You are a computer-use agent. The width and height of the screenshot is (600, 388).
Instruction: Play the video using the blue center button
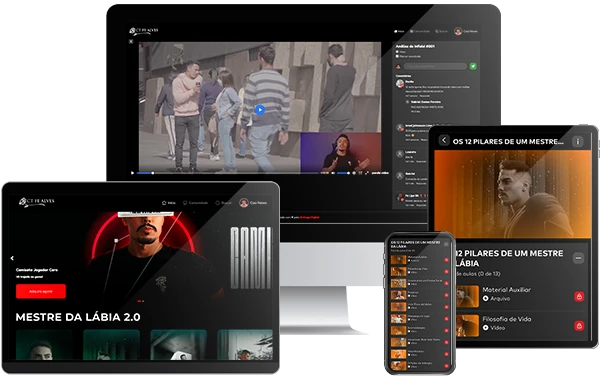259,110
